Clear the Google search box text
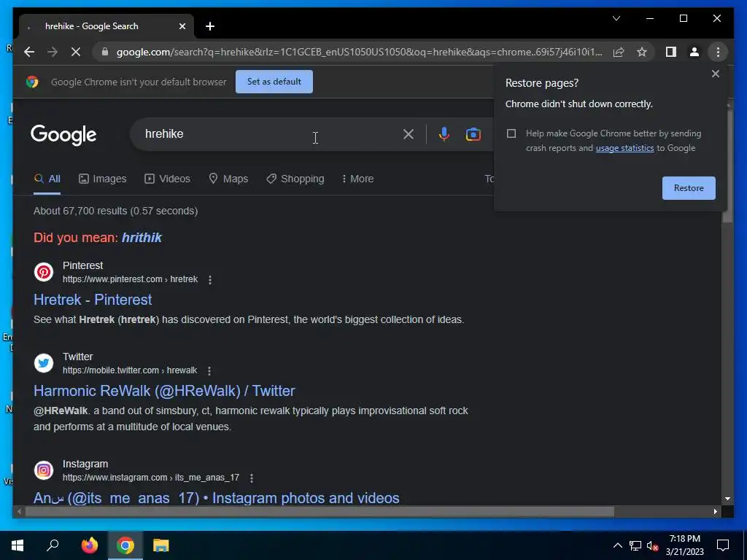The width and height of the screenshot is (747, 560). tap(409, 134)
